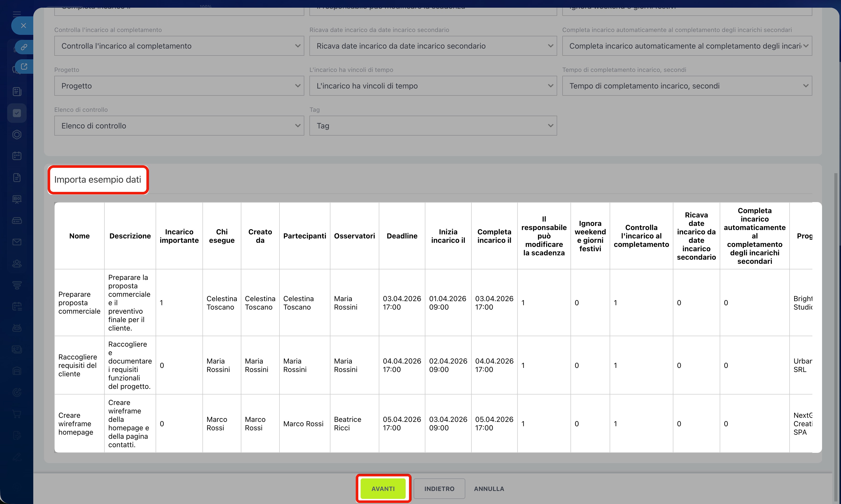Click the copy link icon on slider tab
841x504 pixels.
24,47
